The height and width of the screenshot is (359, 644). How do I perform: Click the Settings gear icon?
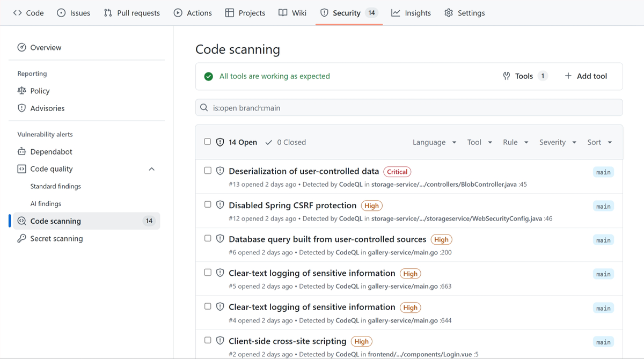point(449,13)
